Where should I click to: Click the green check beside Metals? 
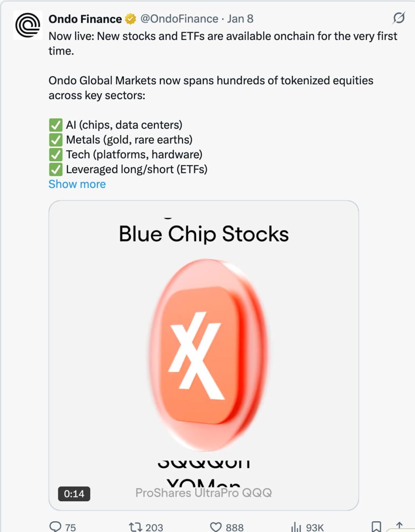[56, 140]
